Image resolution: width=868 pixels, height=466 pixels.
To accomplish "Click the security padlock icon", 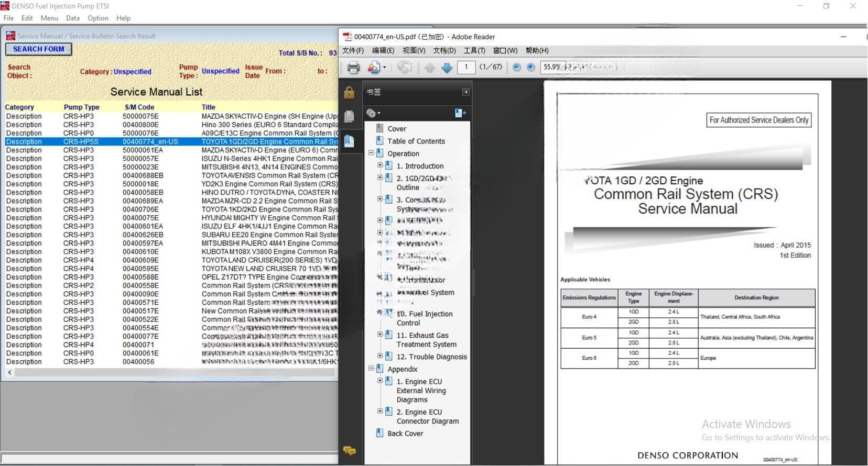I will click(350, 93).
